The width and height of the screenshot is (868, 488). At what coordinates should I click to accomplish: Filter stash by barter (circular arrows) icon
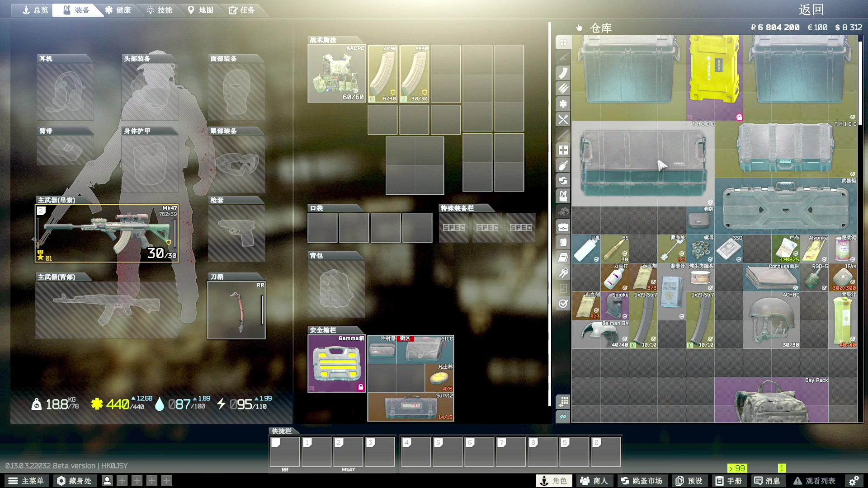click(x=563, y=181)
